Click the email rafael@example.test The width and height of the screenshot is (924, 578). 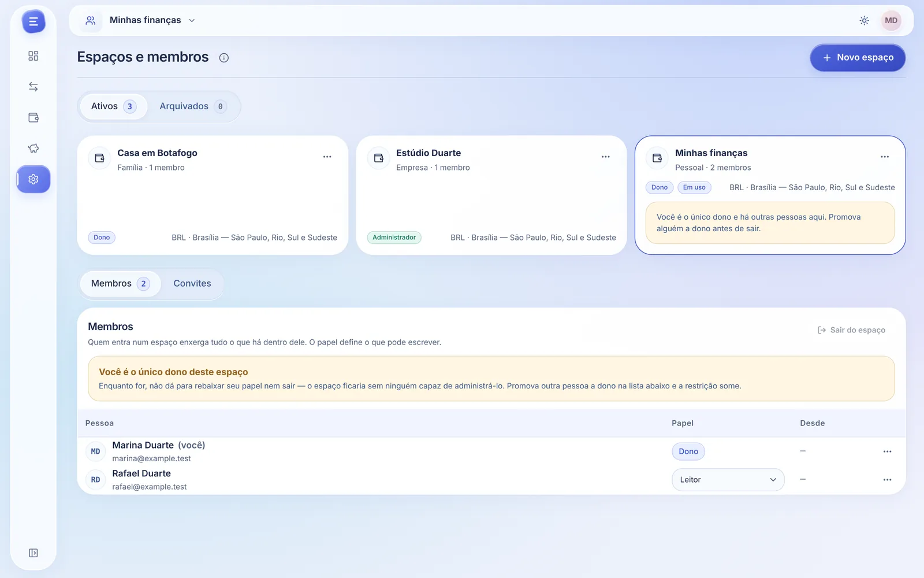[x=149, y=487]
